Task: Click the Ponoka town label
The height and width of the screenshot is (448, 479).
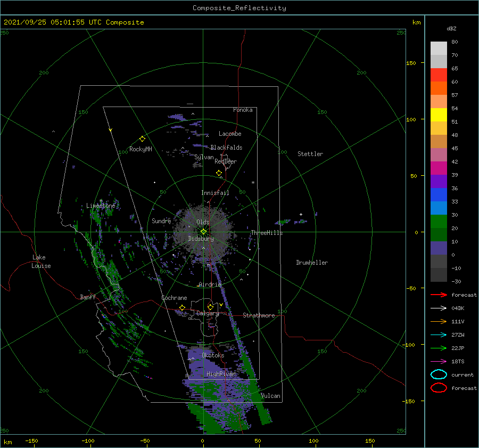Action: tap(243, 110)
